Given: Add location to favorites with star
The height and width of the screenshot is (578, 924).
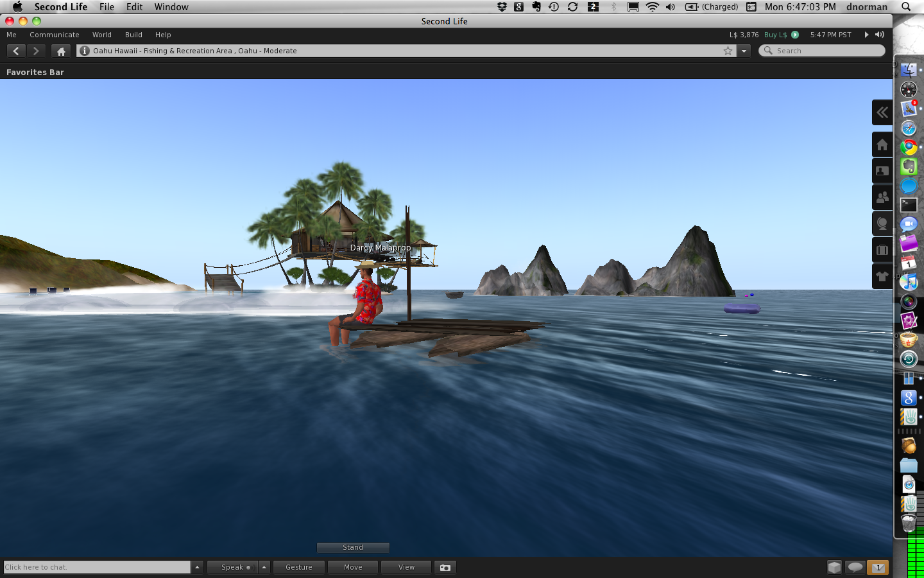Looking at the screenshot, I should click(x=728, y=51).
